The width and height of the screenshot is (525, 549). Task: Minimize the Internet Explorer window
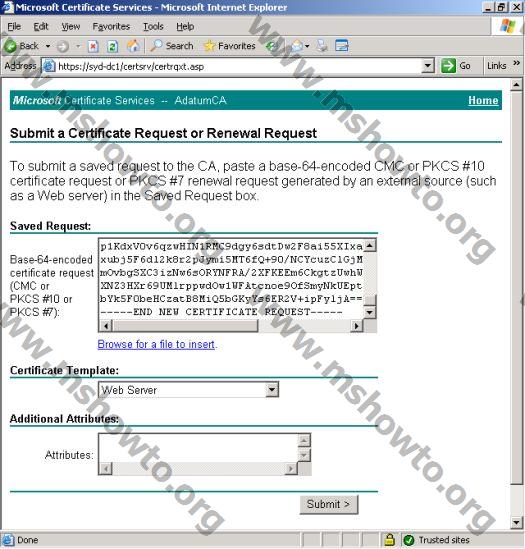pos(488,7)
